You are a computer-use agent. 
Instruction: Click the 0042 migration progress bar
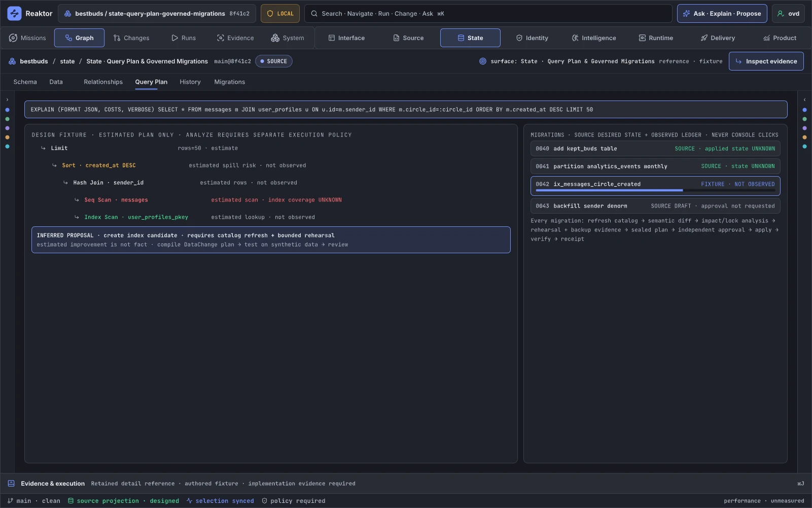[655, 190]
